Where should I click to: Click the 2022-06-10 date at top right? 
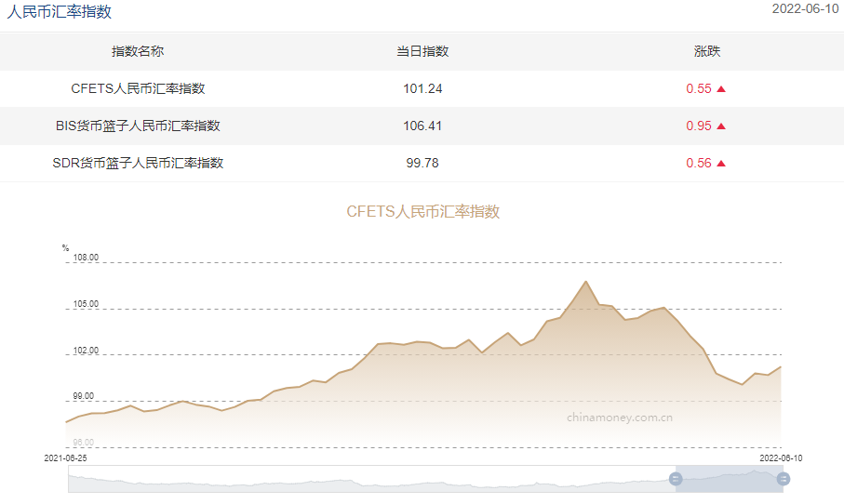(x=805, y=9)
